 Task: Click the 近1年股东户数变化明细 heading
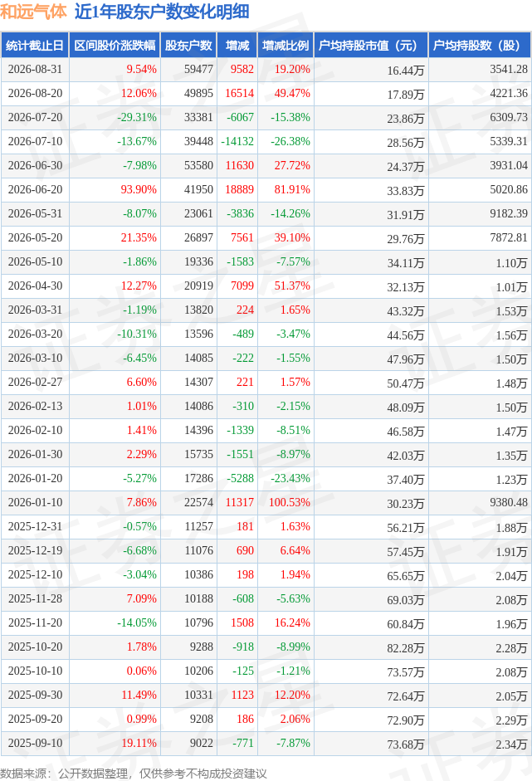(x=162, y=12)
